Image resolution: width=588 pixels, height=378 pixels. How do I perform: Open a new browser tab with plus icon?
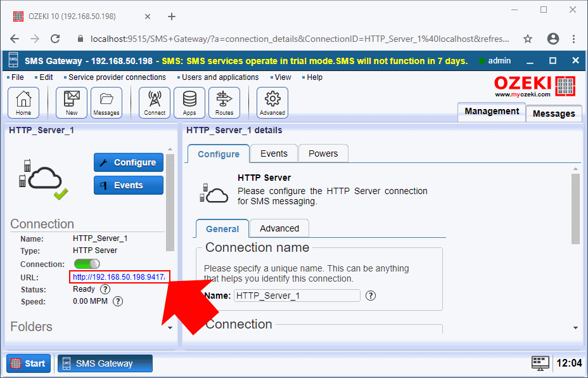[x=171, y=16]
